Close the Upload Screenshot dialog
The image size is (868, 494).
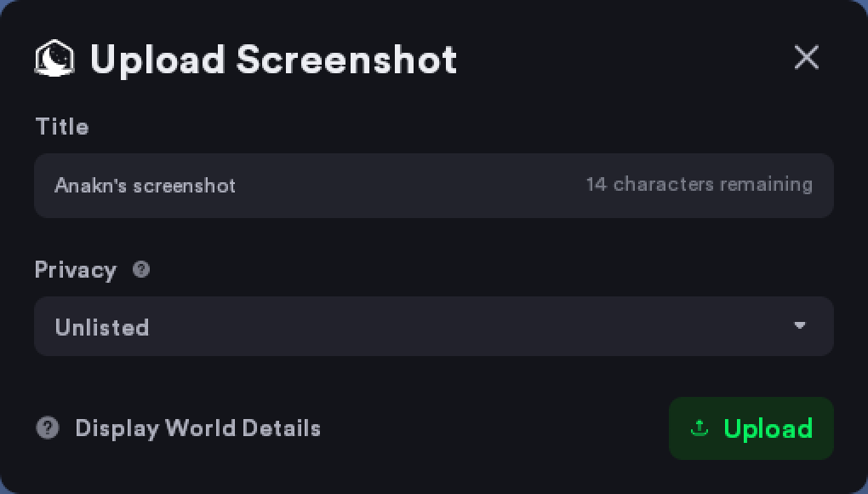tap(806, 58)
